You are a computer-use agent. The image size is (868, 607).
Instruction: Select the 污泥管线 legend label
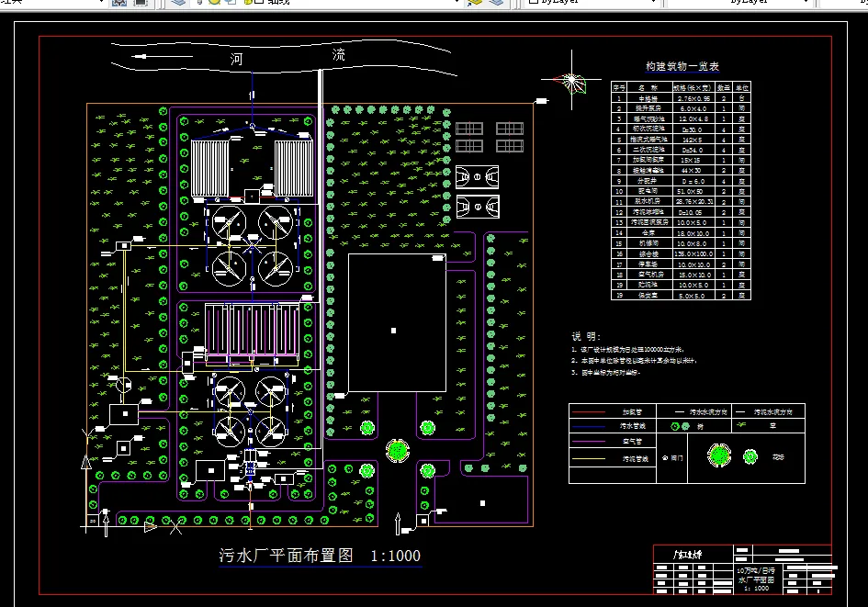pos(635,459)
